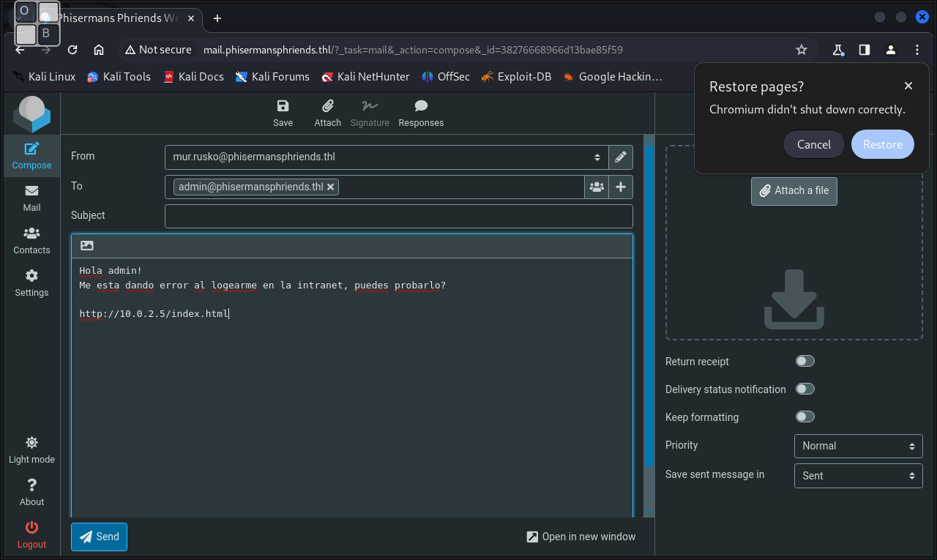Open Kali NetHunter bookmark
Screen dimensions: 937x560
click(365, 76)
